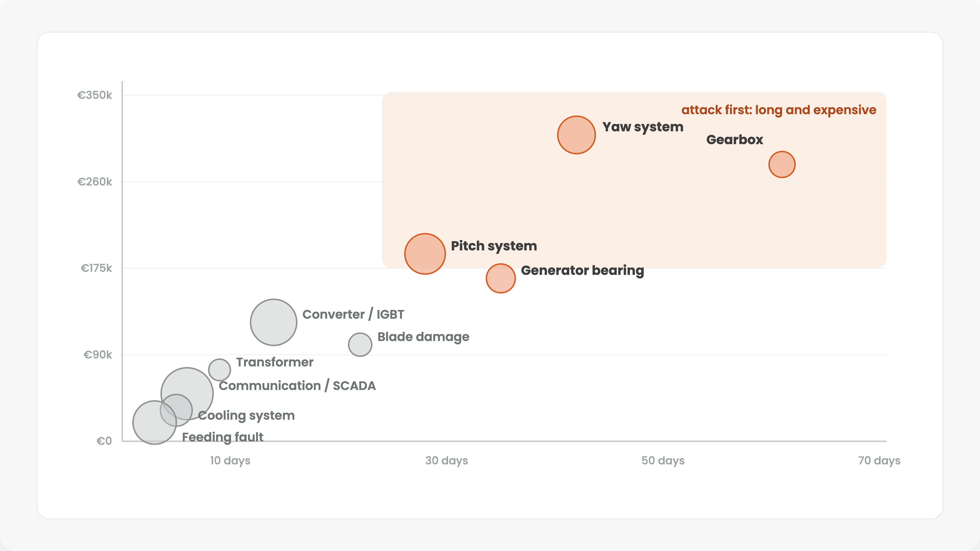Click the attack first annotation text
980x551 pixels.
(x=779, y=110)
